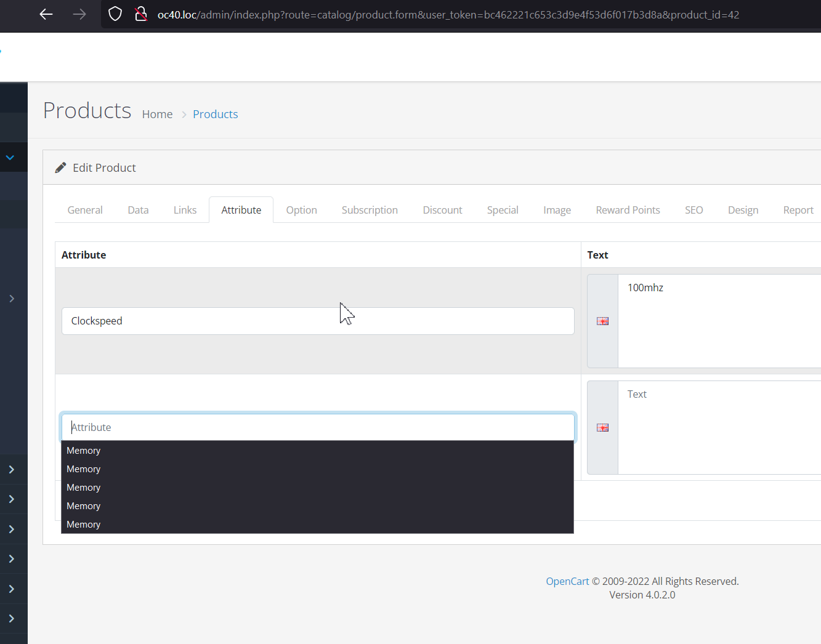Click the browser forward arrow

pyautogui.click(x=79, y=14)
